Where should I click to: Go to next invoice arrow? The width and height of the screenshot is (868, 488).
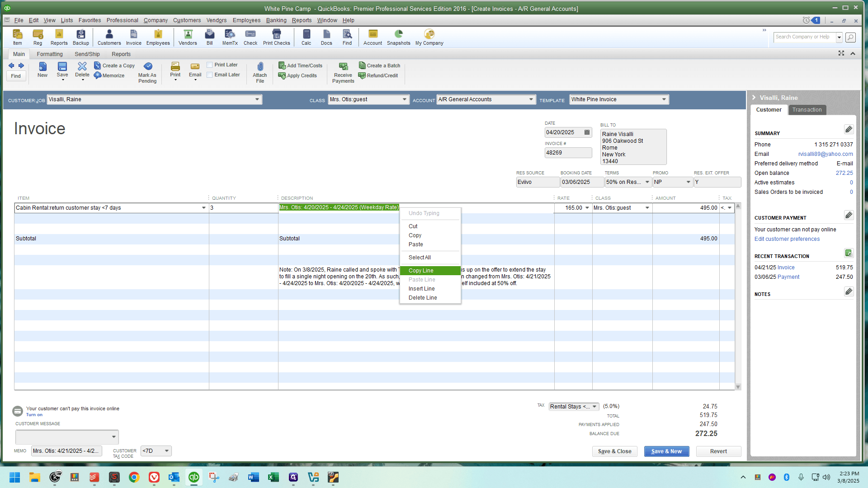(21, 66)
